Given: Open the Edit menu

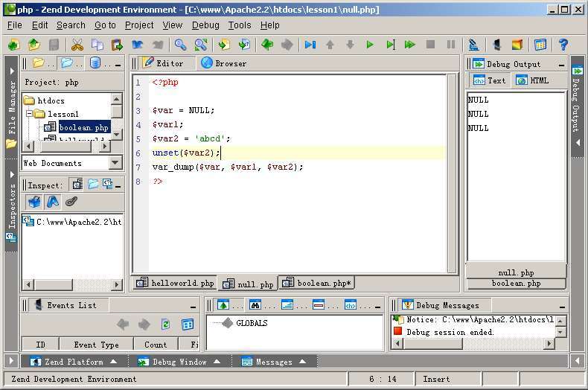Looking at the screenshot, I should pyautogui.click(x=39, y=25).
